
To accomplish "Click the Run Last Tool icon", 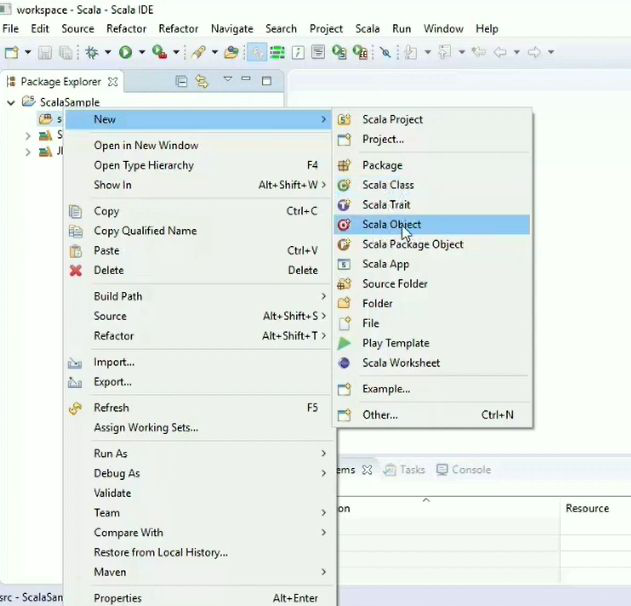I will 160,52.
